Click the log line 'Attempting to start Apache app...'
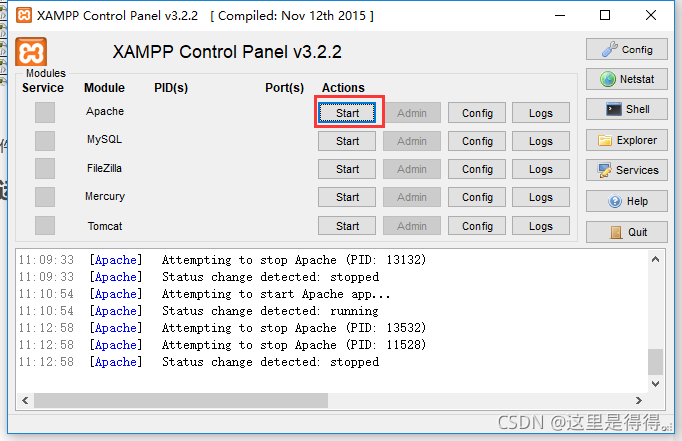The width and height of the screenshot is (682, 441). coord(204,294)
